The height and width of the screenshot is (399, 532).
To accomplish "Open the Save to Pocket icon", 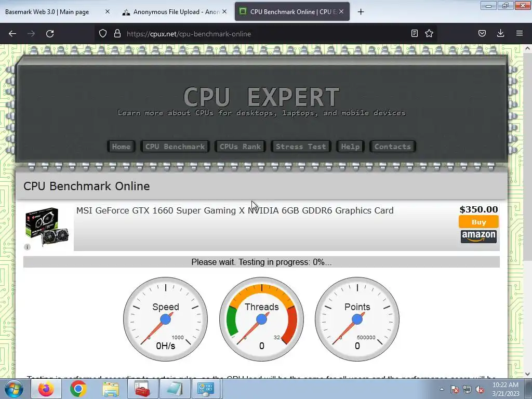I will tap(482, 33).
